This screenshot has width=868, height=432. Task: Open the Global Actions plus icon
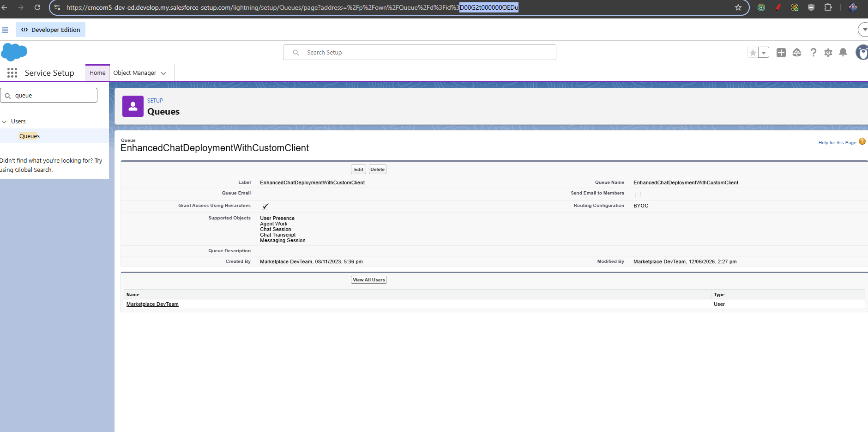[x=781, y=53]
